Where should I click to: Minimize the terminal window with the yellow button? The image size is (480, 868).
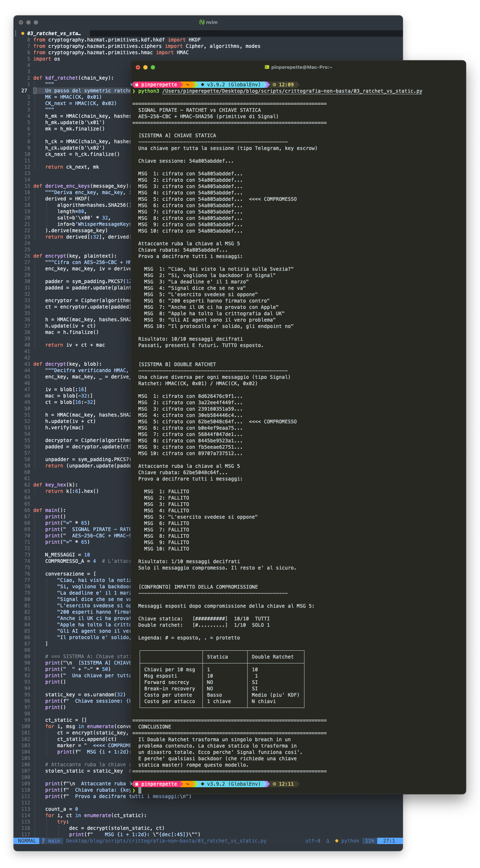(145, 67)
